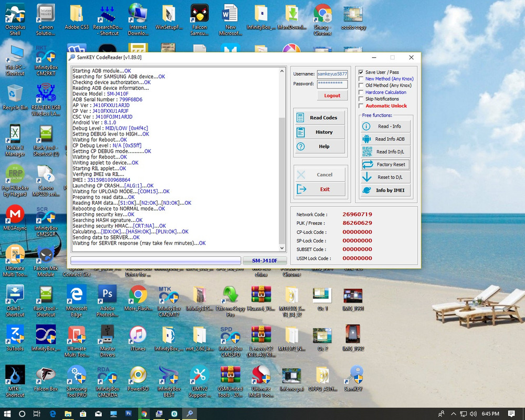The image size is (525, 420).
Task: Click the SM-J410F model button
Action: [x=265, y=260]
